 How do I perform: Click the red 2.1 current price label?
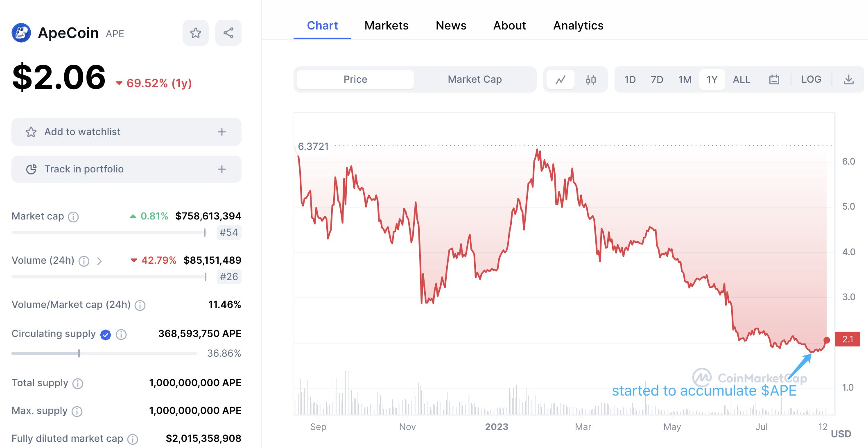[x=847, y=339]
